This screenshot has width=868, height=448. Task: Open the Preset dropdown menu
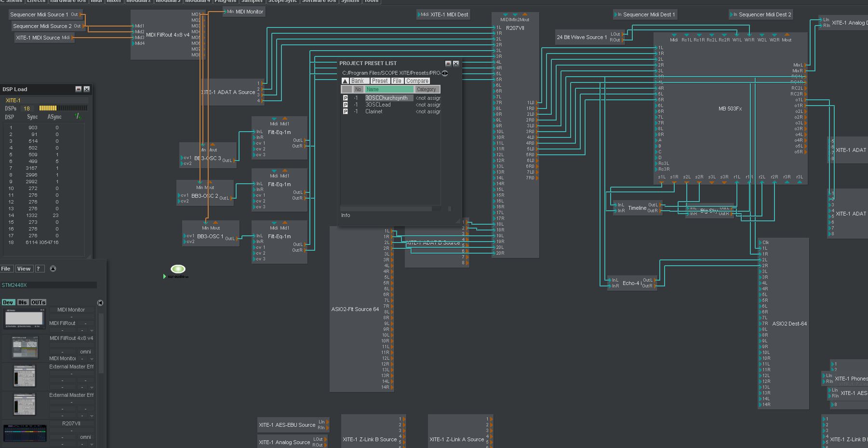coord(379,81)
